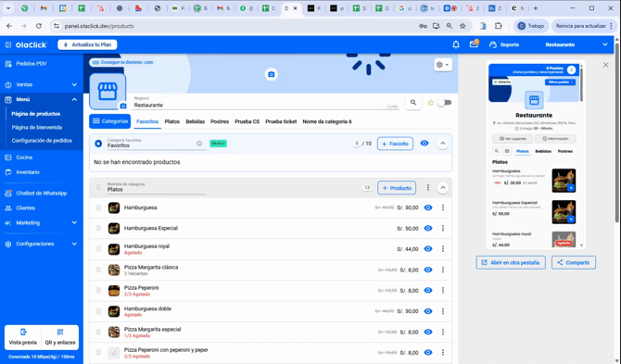This screenshot has height=364, width=621.
Task: Open the Platos category options menu
Action: [x=427, y=187]
